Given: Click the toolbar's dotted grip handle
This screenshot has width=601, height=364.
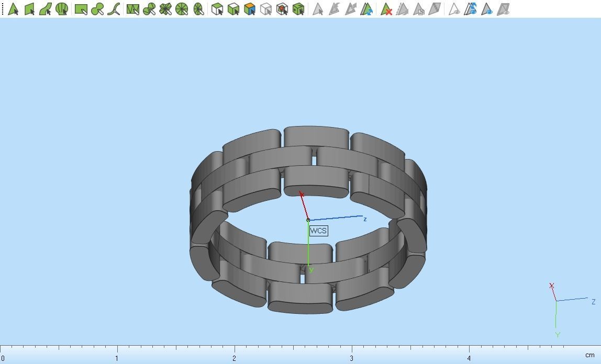Looking at the screenshot, I should click(x=3, y=9).
